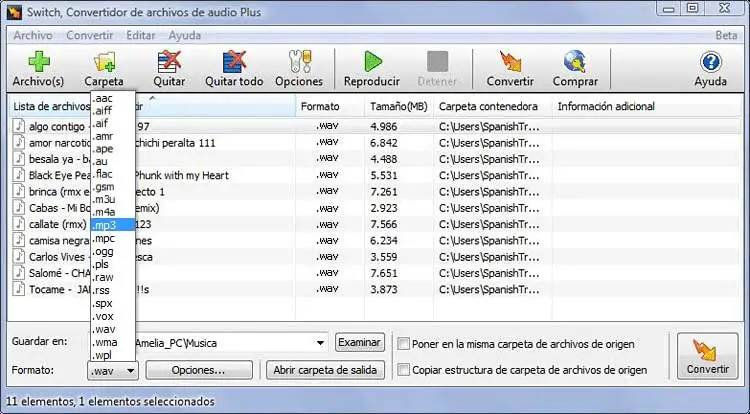Image resolution: width=750 pixels, height=414 pixels.
Task: Open the Comprar purchase icon
Action: [x=575, y=62]
